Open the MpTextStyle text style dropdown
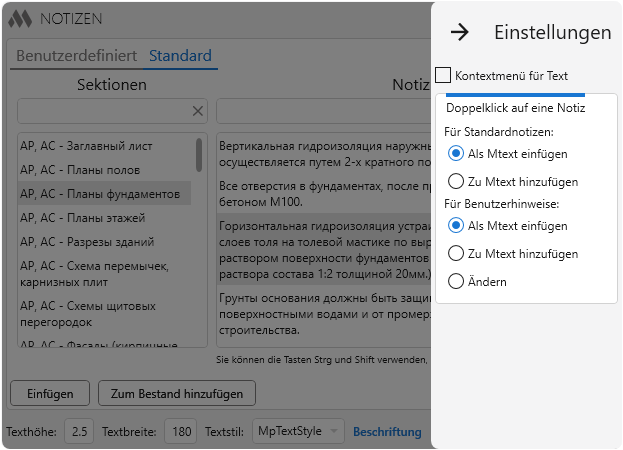The height and width of the screenshot is (450, 623). click(x=298, y=432)
